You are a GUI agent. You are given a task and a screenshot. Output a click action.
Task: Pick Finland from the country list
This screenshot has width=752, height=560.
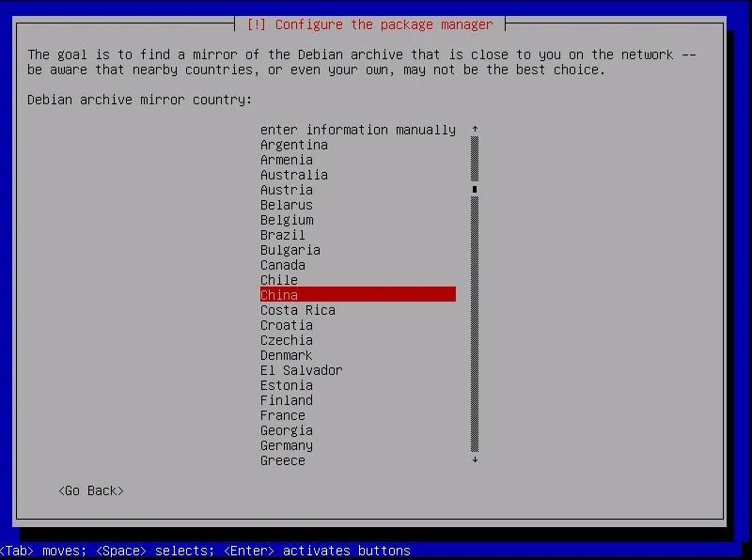click(x=358, y=400)
